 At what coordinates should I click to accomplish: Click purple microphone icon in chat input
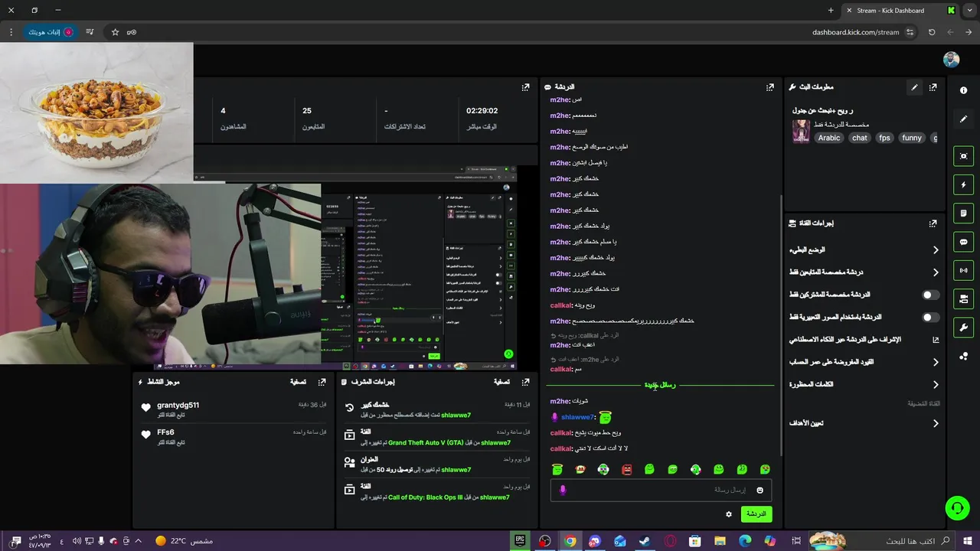tap(563, 490)
